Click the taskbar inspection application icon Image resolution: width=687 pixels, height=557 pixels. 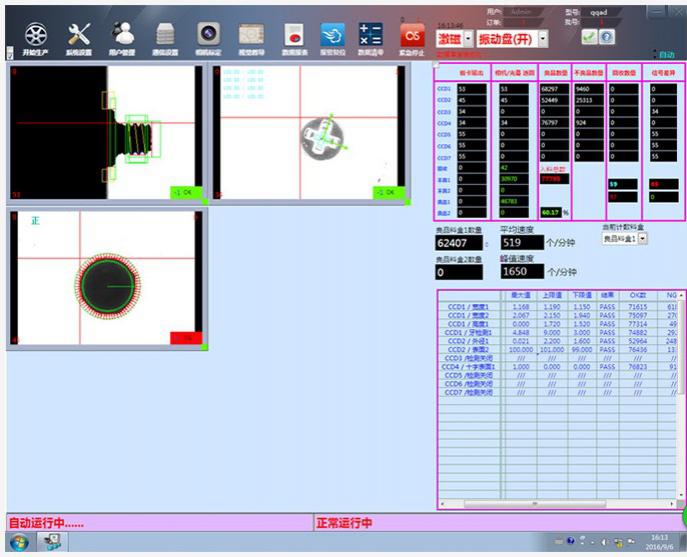52,542
